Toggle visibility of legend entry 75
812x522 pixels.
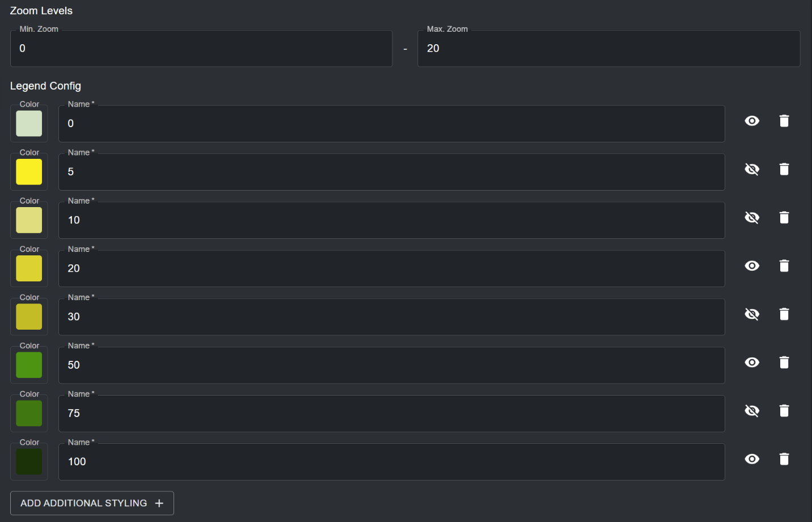(752, 411)
